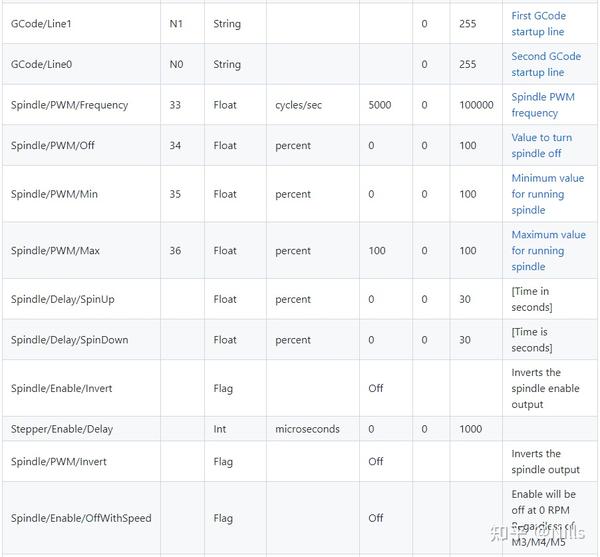Viewport: 600px width, 557px height.
Task: Select the Spindle/PWM/Max row name
Action: pos(56,251)
